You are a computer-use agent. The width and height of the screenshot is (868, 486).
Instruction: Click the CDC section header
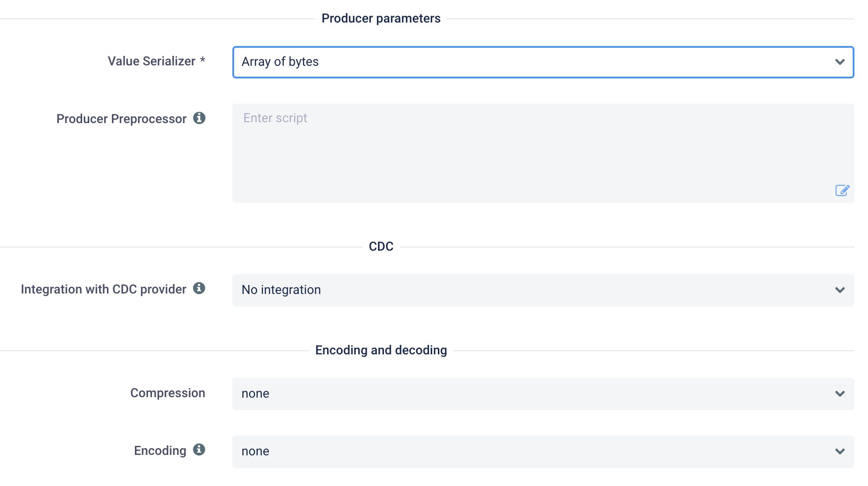(381, 246)
